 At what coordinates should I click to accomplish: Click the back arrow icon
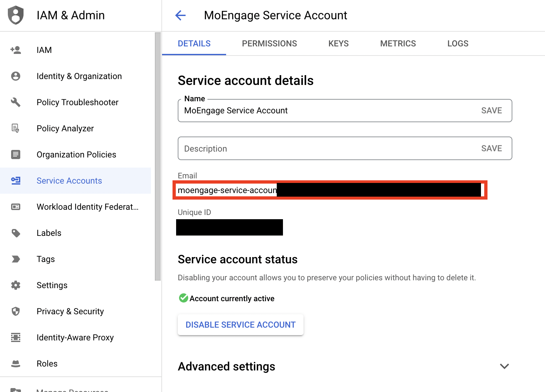180,15
